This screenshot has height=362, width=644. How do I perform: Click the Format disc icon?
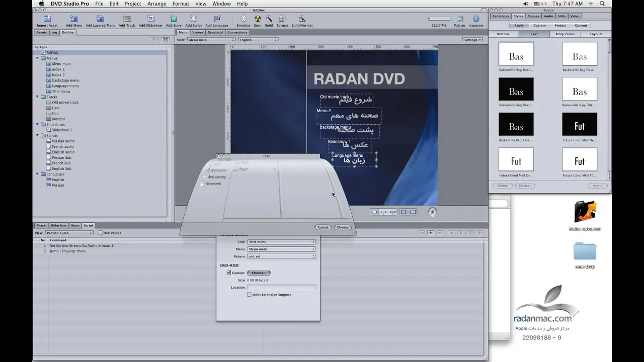[x=282, y=19]
